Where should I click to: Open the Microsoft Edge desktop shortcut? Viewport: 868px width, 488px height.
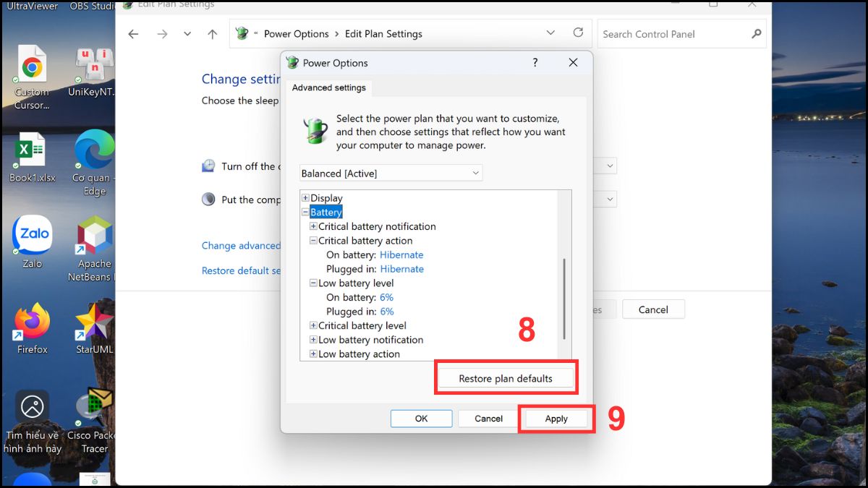pos(95,163)
